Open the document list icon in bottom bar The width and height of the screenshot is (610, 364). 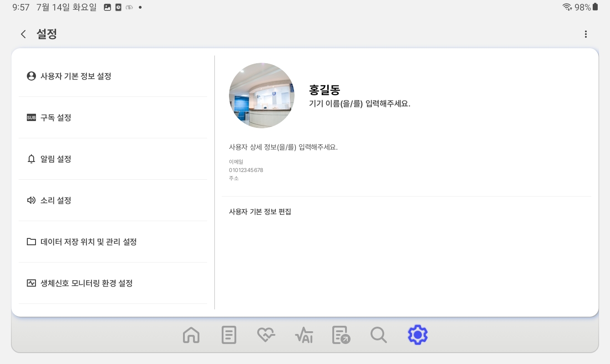pos(229,335)
